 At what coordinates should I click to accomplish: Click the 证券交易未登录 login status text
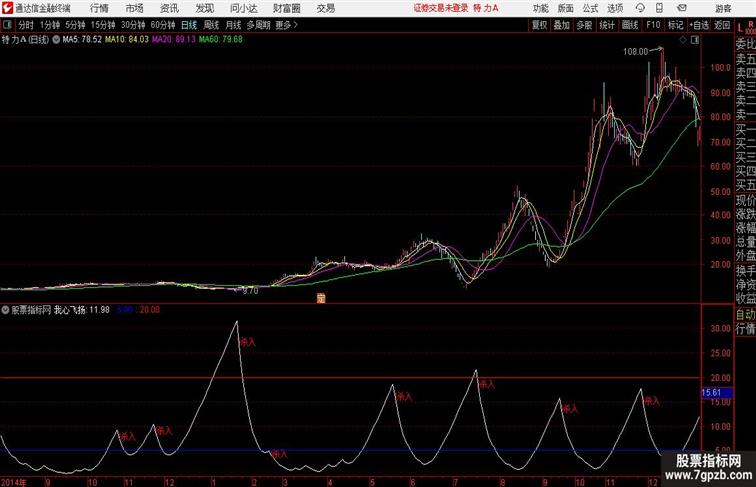coord(441,8)
